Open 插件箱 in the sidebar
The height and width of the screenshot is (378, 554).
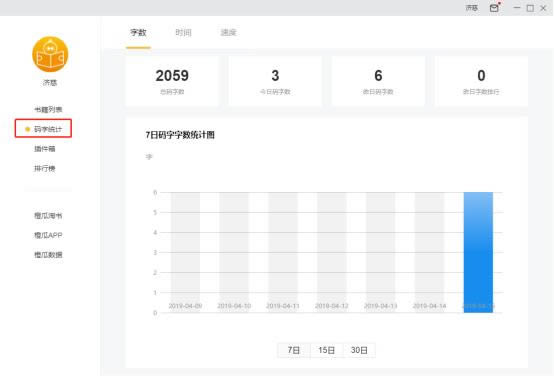point(45,149)
